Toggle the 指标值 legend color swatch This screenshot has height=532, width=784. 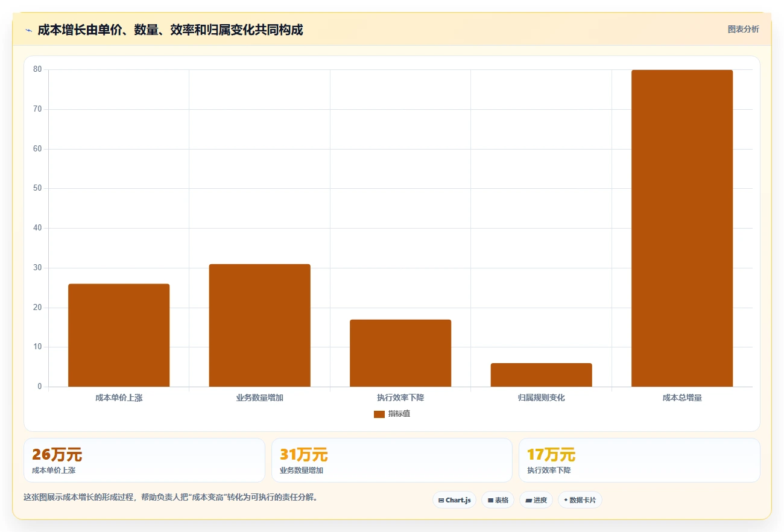pos(379,414)
